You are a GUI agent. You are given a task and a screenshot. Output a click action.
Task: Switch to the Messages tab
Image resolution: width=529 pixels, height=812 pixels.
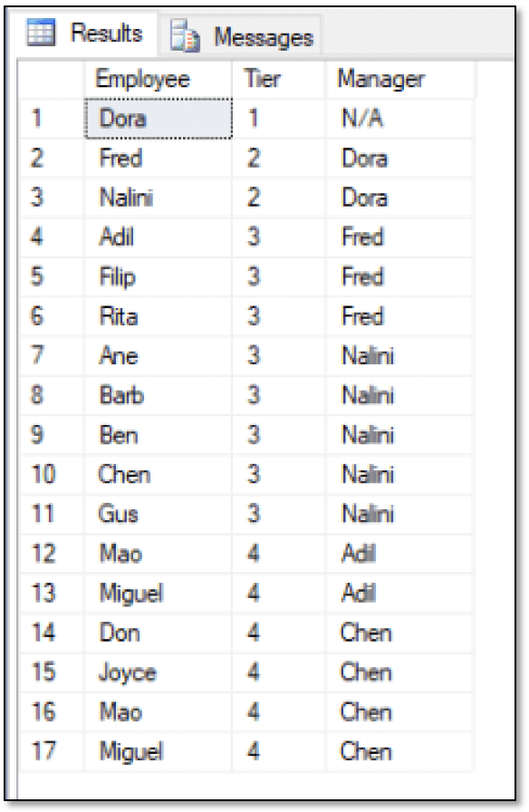coord(241,36)
